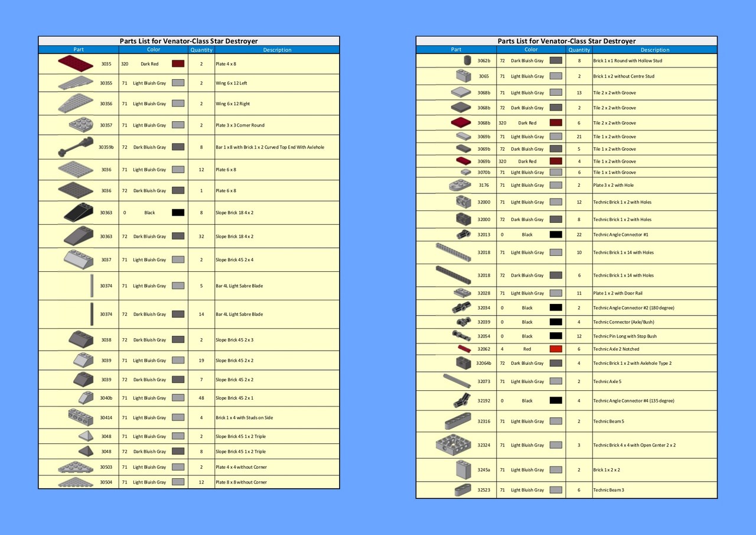Click part number '30414'
The height and width of the screenshot is (535, 756).
106,417
